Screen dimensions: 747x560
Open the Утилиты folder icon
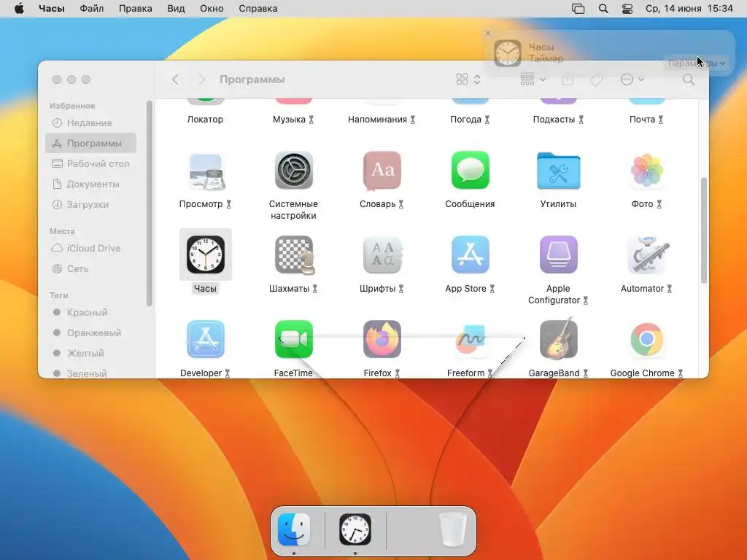[558, 171]
